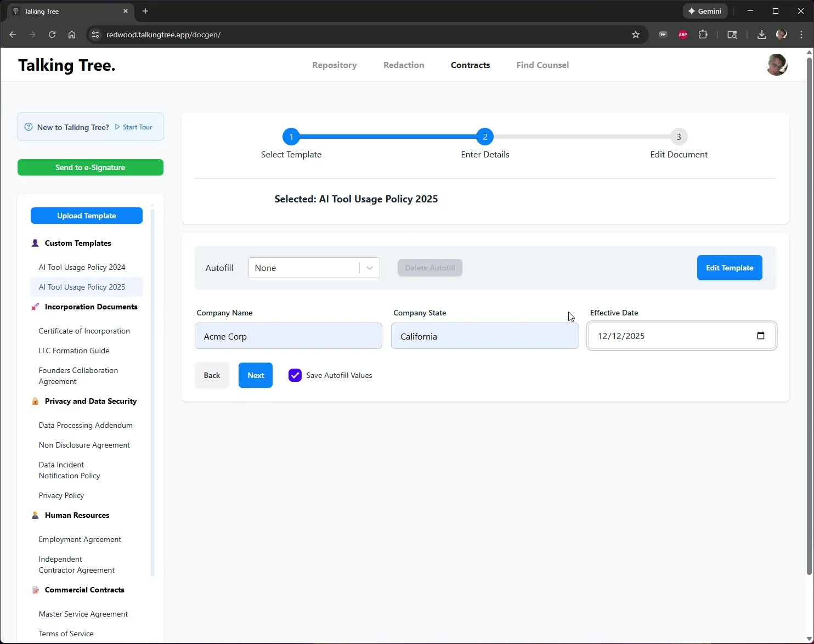Open a new browser tab

click(x=145, y=11)
